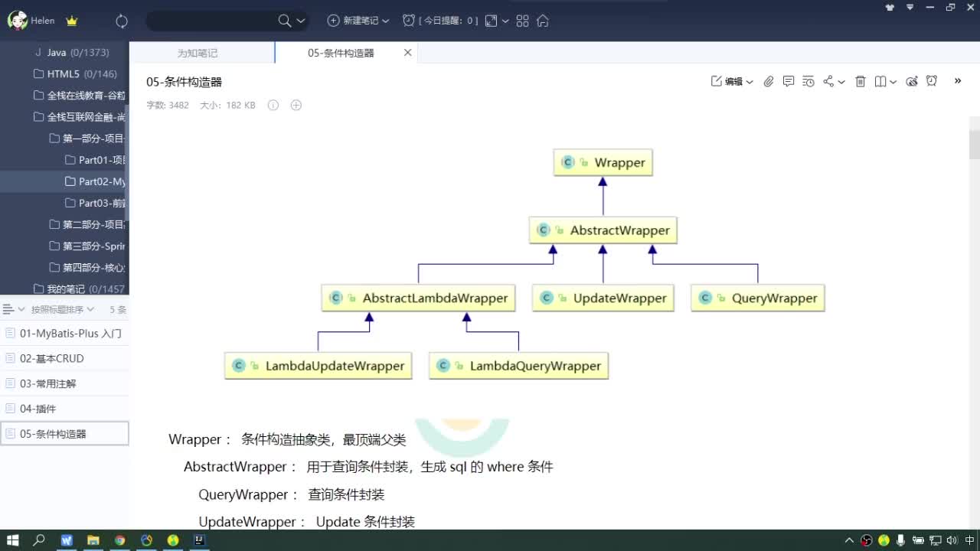Open IntelliJ IDEA from taskbar
Image resolution: width=980 pixels, height=551 pixels.
199,540
